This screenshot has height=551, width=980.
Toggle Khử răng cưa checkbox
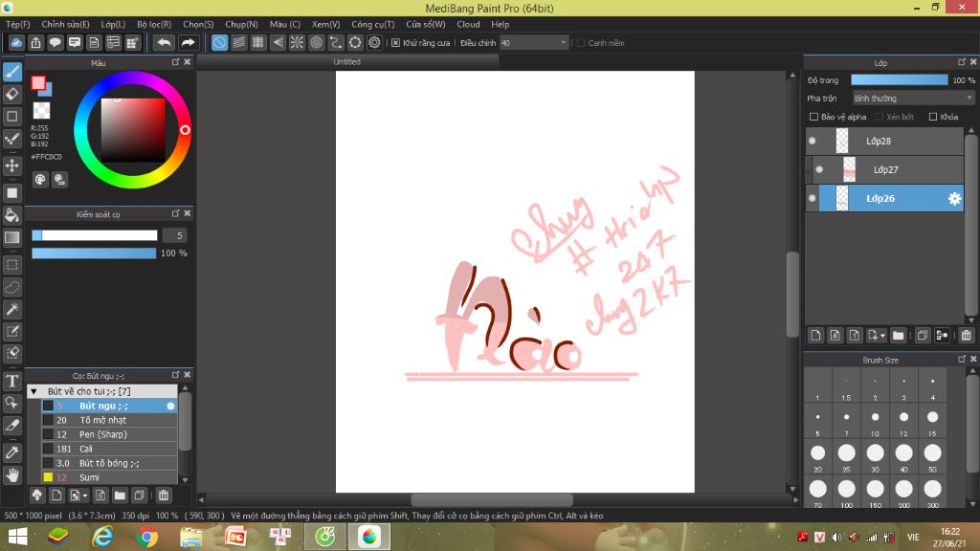(395, 43)
